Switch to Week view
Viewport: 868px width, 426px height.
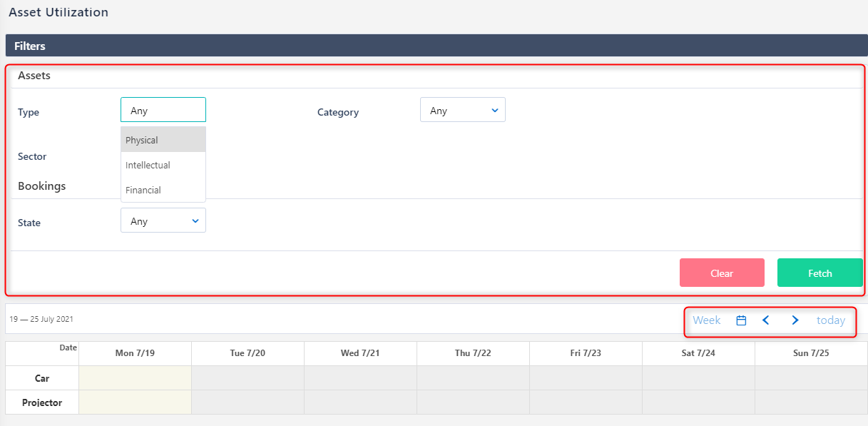[706, 320]
